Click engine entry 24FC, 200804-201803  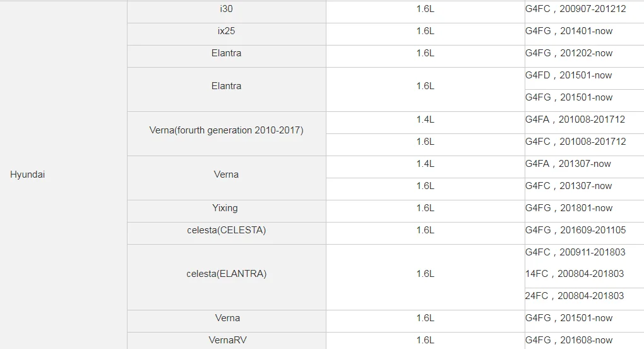coord(575,296)
